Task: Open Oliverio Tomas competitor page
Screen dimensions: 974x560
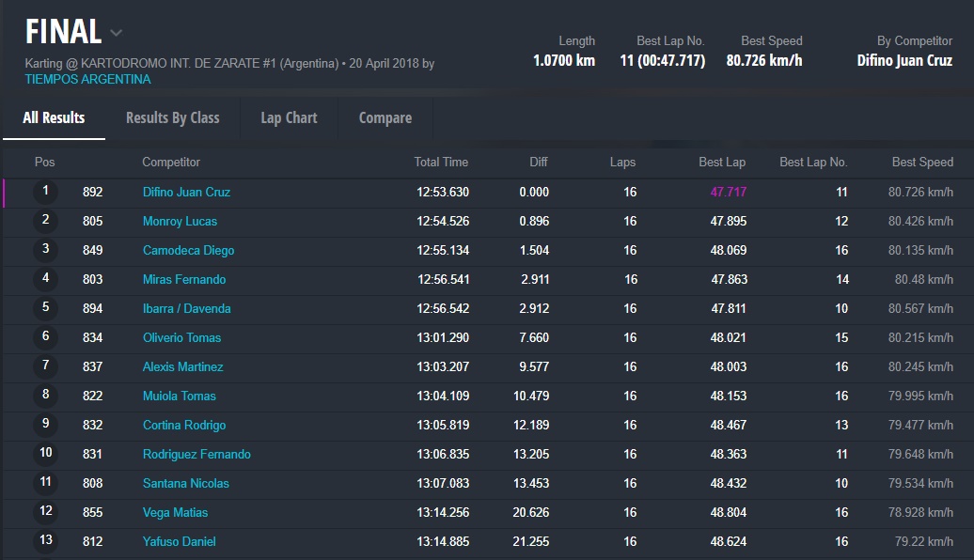Action: 181,337
